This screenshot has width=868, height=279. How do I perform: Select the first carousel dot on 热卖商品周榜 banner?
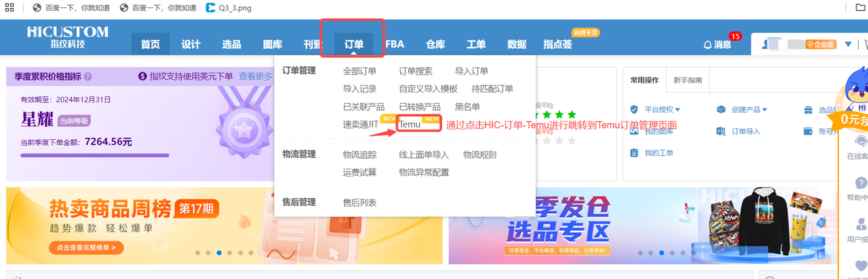[x=197, y=253]
